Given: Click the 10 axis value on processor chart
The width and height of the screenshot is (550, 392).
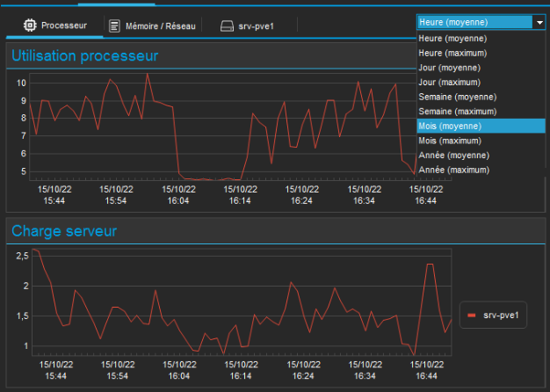Looking at the screenshot, I should coord(21,83).
